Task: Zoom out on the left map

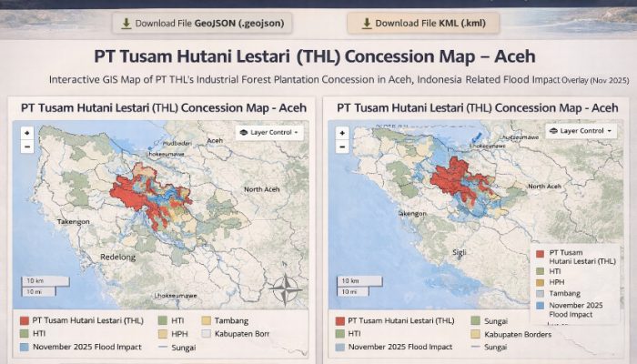Action: [27, 147]
